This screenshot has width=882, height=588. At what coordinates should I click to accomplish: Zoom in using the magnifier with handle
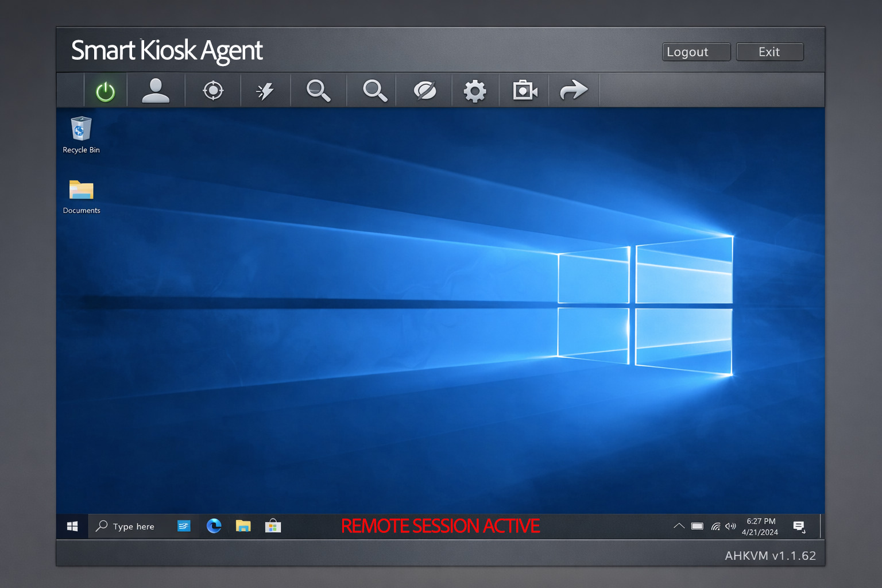pos(319,90)
